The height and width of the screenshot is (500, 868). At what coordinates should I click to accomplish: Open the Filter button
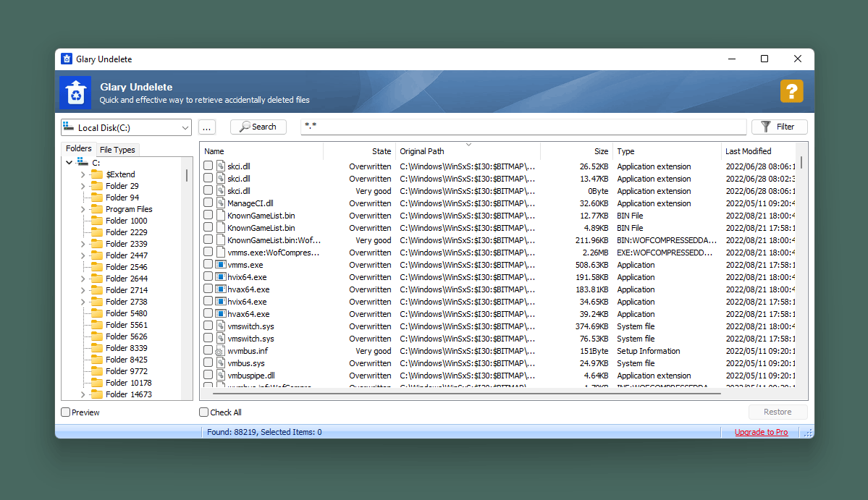(x=779, y=127)
